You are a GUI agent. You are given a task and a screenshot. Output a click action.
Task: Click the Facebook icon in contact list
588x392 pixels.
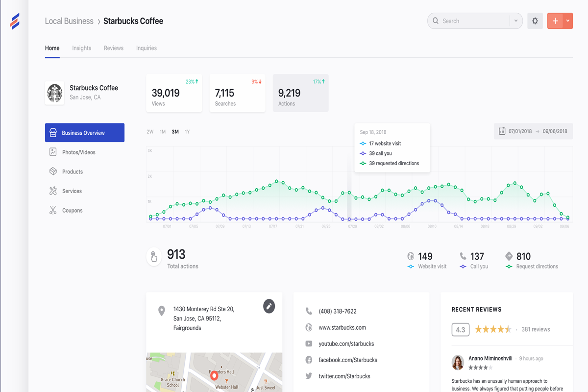[x=309, y=360]
